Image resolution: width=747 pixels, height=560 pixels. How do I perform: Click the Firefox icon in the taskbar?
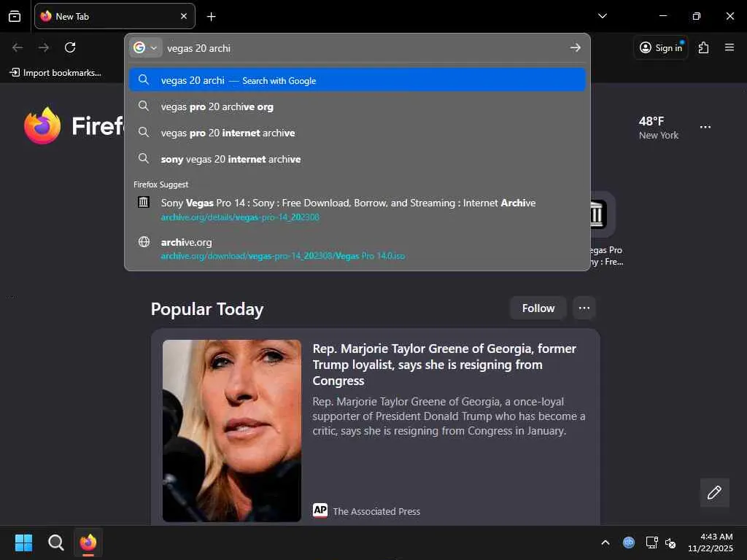(x=88, y=542)
